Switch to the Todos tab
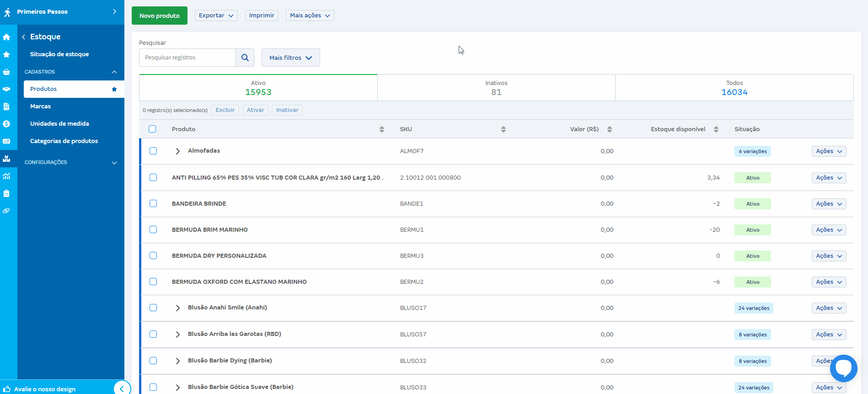Viewport: 868px width, 394px height. tap(734, 88)
